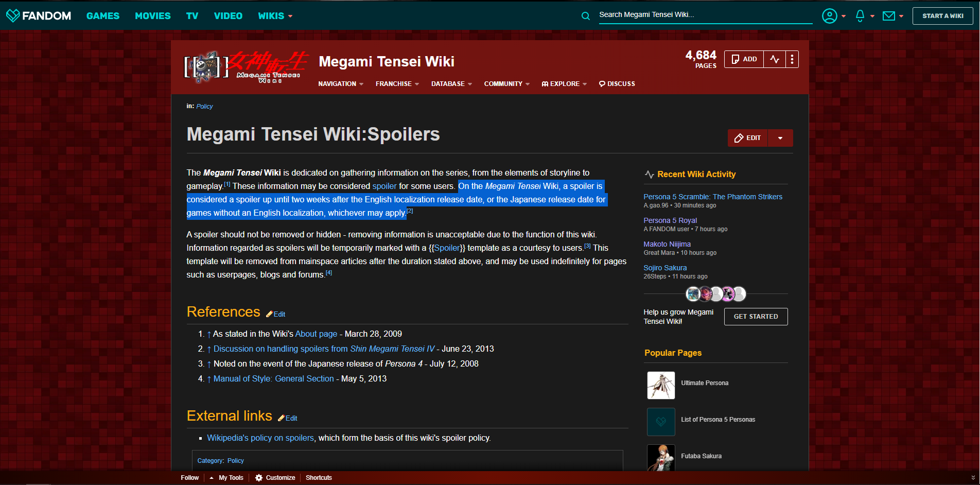
Task: Click the pencil icon beside References Edit
Action: (269, 314)
